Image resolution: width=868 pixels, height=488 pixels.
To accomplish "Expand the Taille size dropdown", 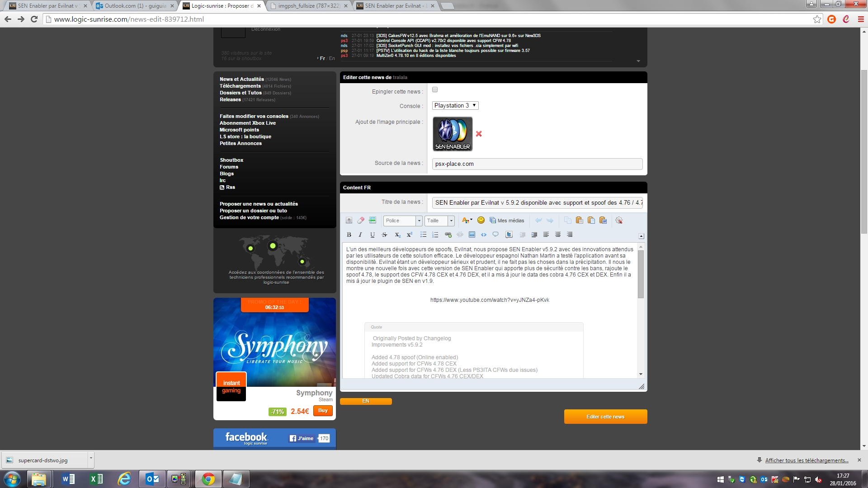I will pos(440,221).
